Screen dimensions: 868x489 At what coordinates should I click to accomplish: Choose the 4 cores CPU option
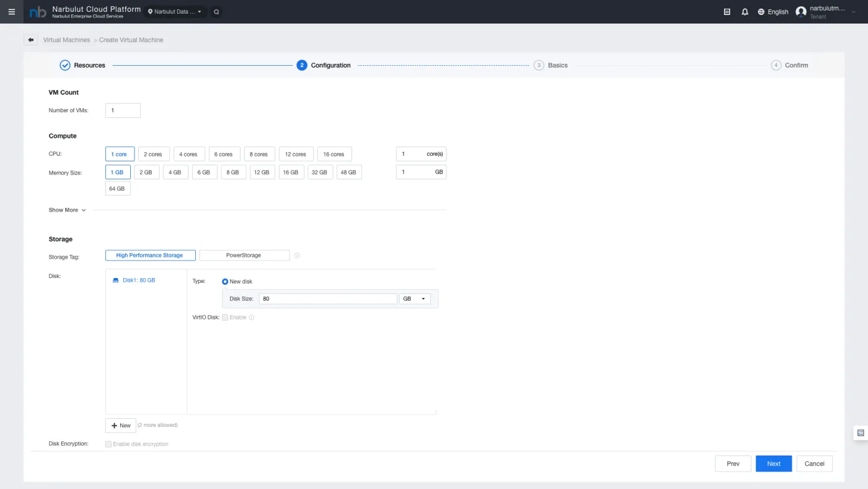click(188, 155)
